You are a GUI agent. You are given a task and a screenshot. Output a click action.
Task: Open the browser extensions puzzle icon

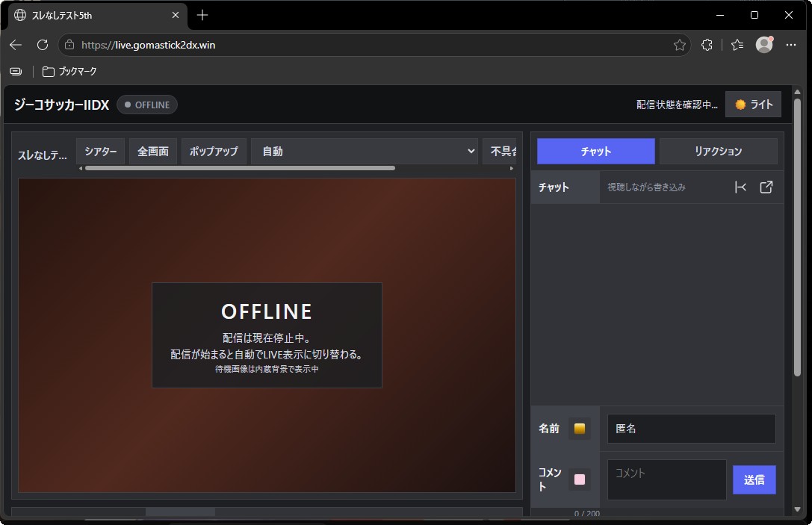click(x=707, y=45)
